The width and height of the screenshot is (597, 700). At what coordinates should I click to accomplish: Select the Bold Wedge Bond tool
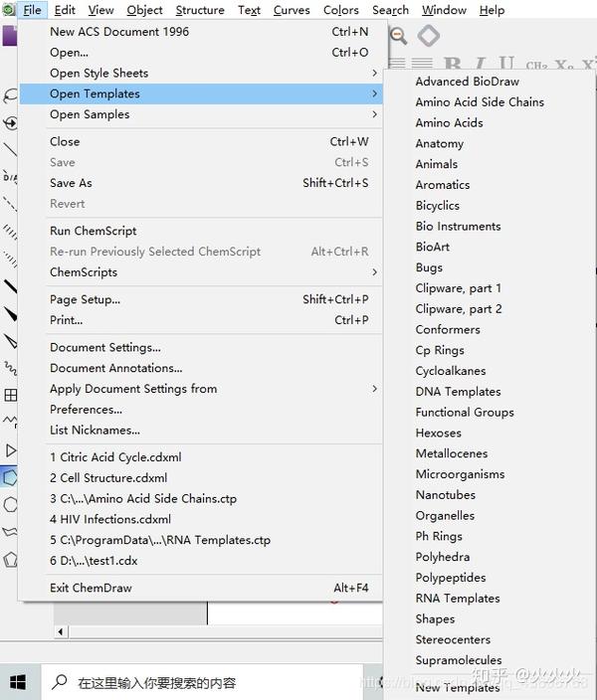click(10, 313)
